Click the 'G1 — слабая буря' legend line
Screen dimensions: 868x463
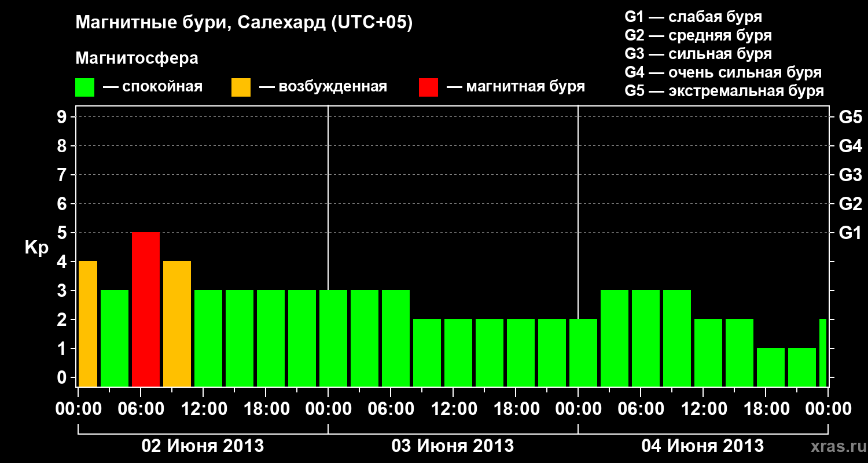pos(693,17)
